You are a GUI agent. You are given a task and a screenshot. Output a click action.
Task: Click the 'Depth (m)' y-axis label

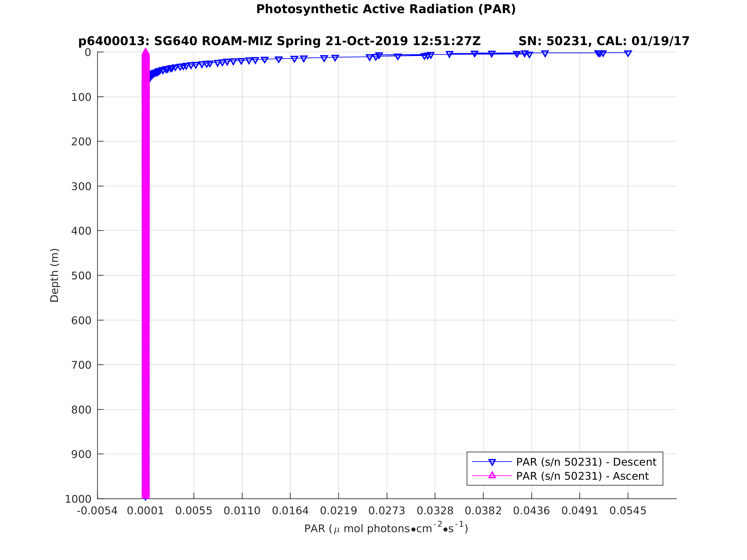click(54, 275)
